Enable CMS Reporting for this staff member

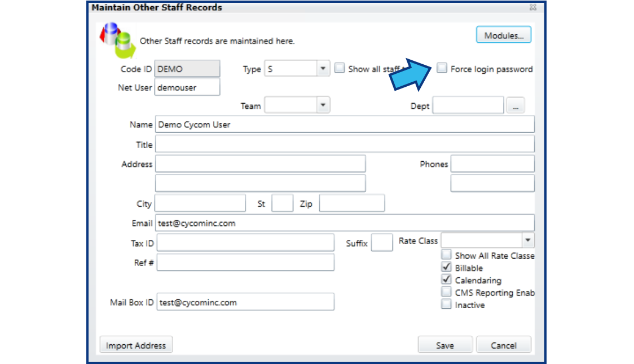pos(446,291)
